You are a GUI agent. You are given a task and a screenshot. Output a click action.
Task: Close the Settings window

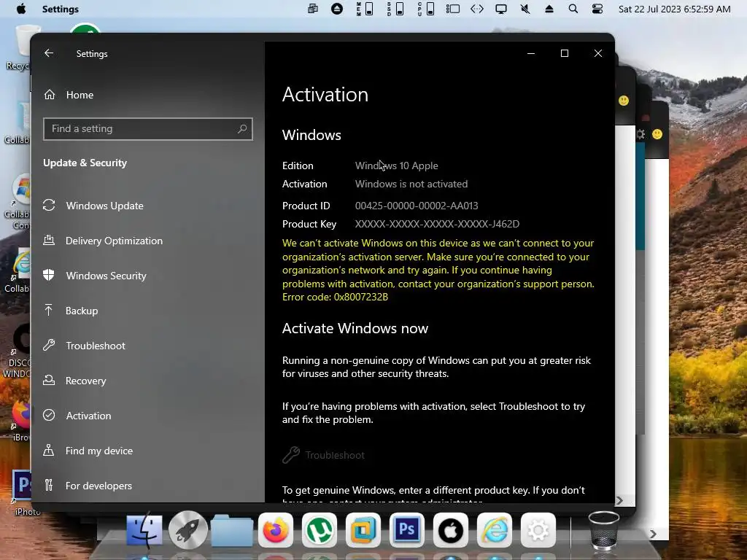(598, 53)
